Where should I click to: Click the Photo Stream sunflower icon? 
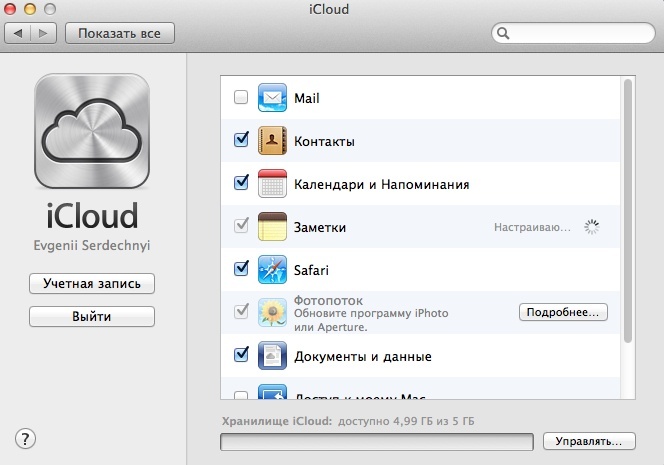pos(272,313)
